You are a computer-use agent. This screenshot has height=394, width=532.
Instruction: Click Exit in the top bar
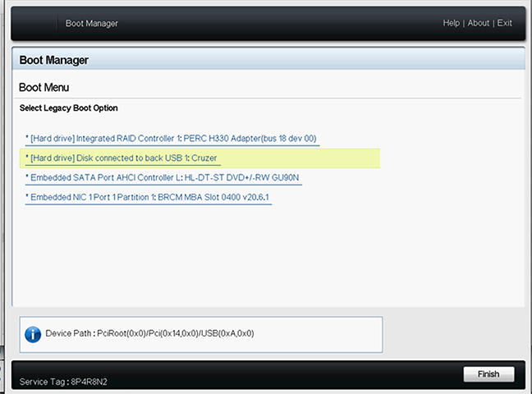point(505,23)
